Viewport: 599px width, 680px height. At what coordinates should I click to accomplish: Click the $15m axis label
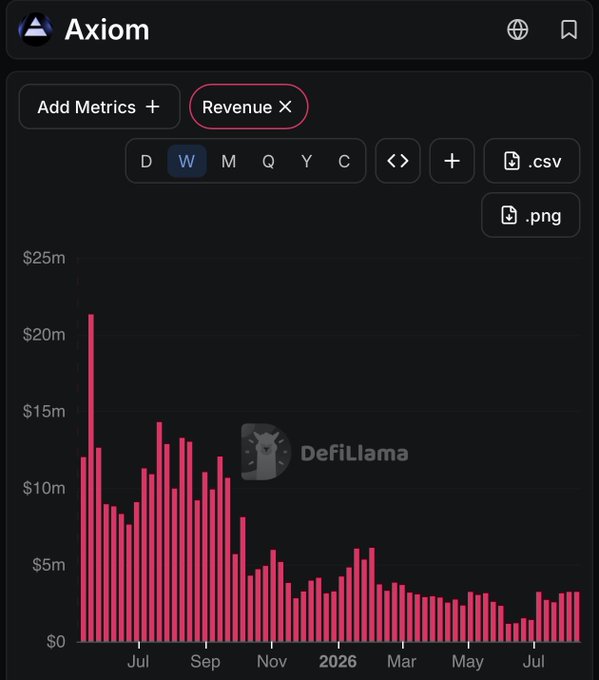[x=44, y=411]
